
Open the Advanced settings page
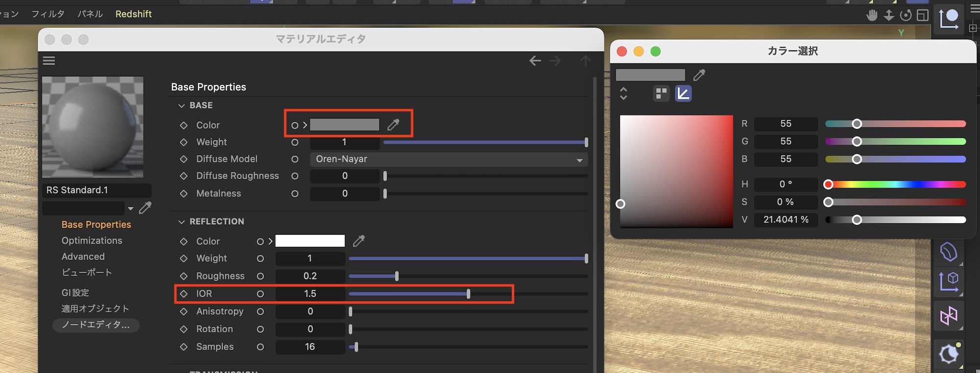83,256
